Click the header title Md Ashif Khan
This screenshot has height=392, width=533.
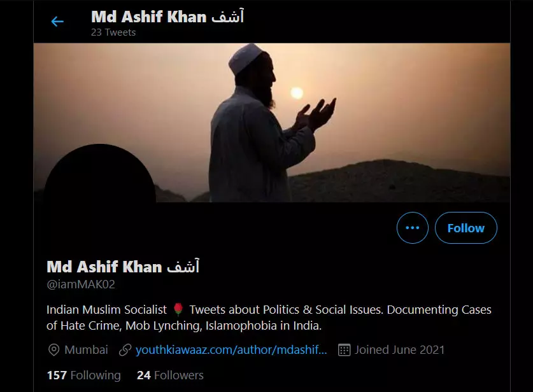click(x=167, y=17)
